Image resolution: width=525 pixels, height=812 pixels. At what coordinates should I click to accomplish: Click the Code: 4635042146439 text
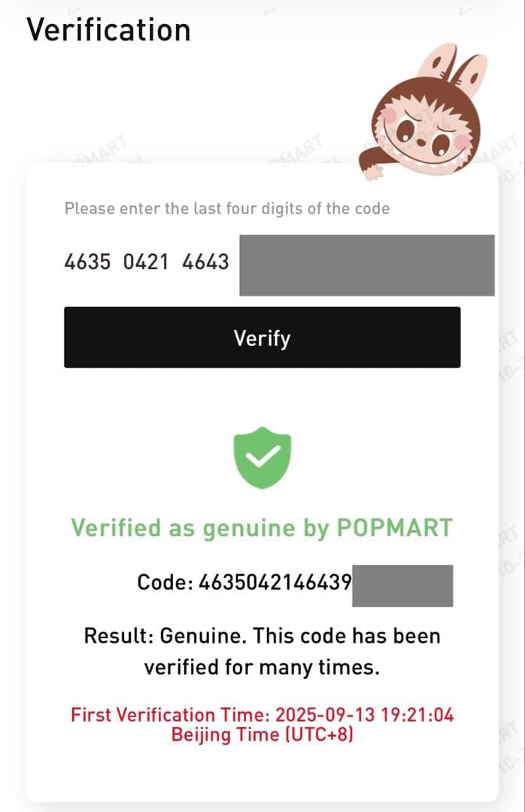click(244, 582)
